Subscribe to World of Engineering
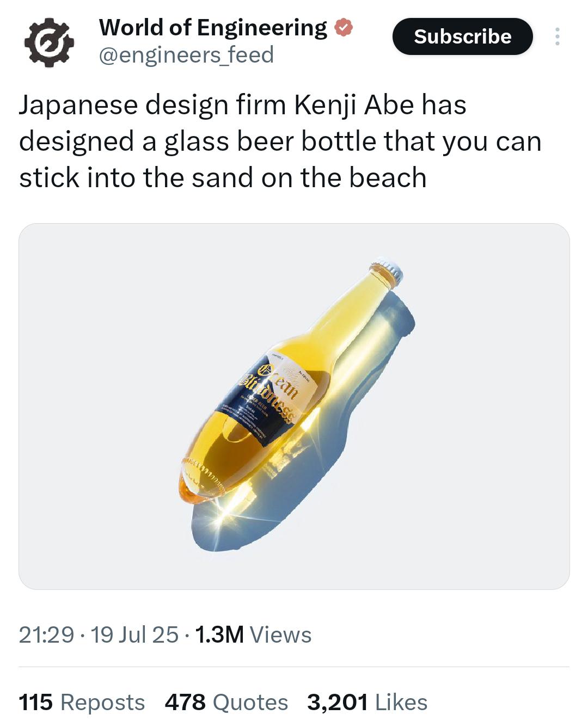Screen dimensions: 588x727 462,36
